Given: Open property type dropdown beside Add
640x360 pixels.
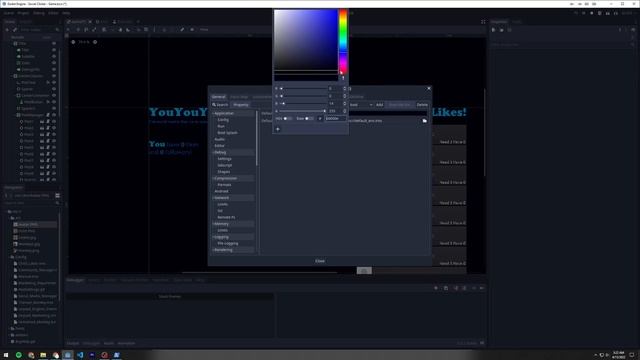Looking at the screenshot, I should [361, 105].
